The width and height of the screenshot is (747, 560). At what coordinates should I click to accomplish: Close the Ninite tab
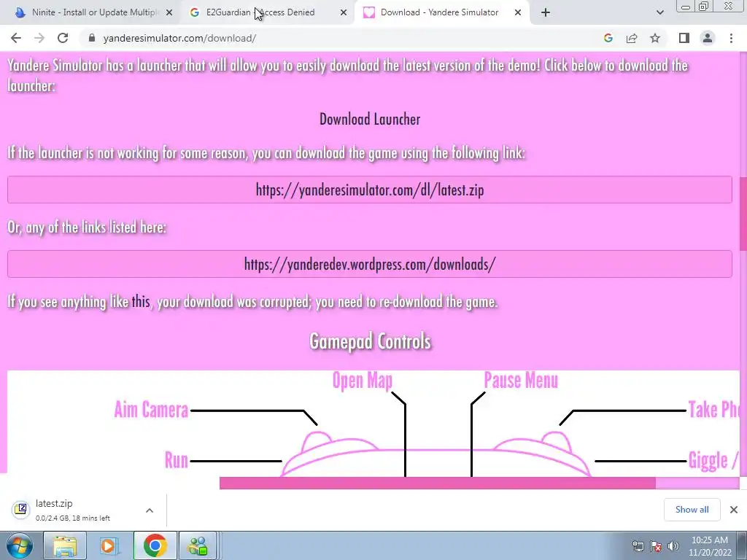coord(169,13)
